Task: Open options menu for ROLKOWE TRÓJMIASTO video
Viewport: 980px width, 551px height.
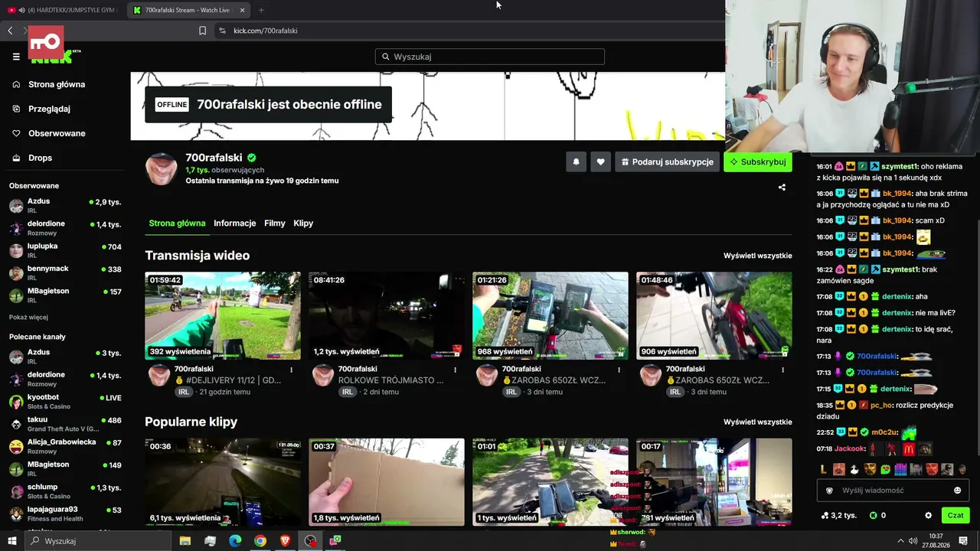Action: coord(455,370)
